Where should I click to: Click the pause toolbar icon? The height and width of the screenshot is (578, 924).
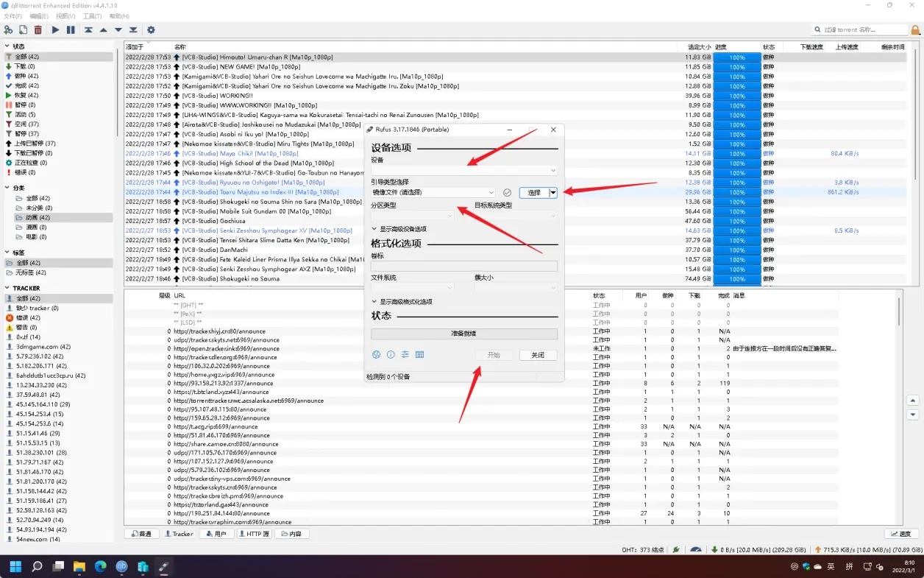(x=71, y=30)
